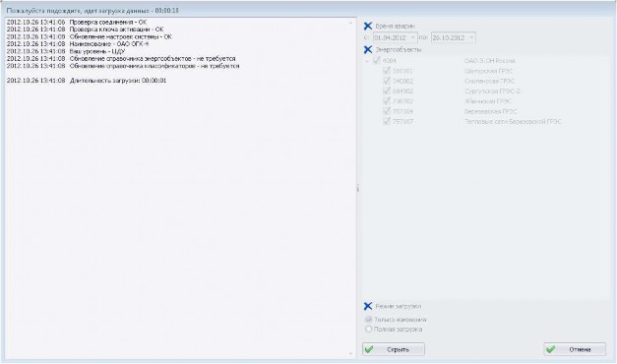This screenshot has width=617, height=364.
Task: Select log line Проверка соединения - ОК
Action: (77, 22)
